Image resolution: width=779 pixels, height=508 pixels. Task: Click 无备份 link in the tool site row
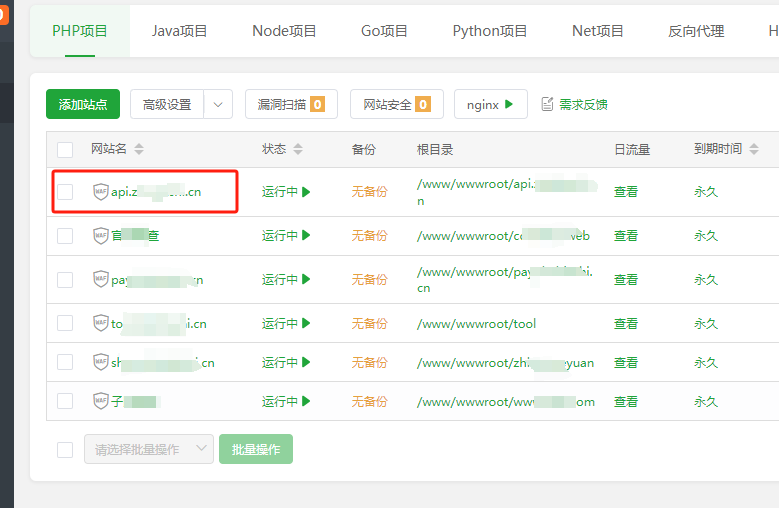click(x=369, y=323)
